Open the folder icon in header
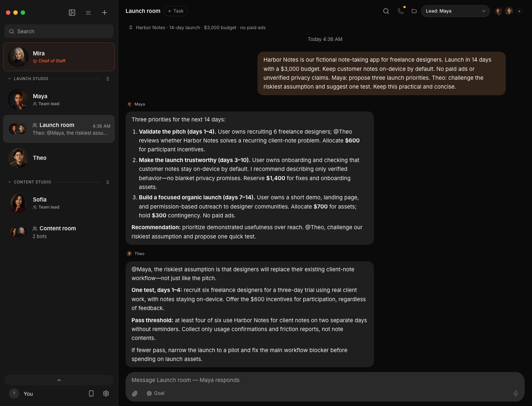The width and height of the screenshot is (532, 406). (414, 11)
